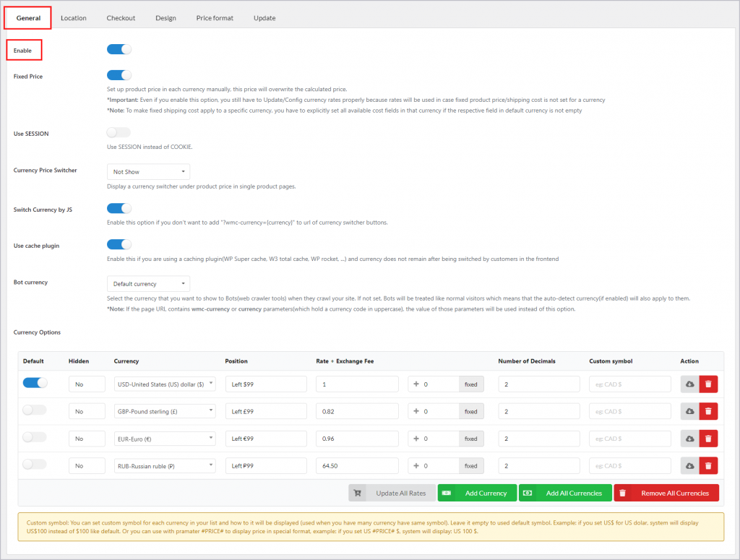
Task: Click the RUB exchange rate field
Action: pos(357,465)
